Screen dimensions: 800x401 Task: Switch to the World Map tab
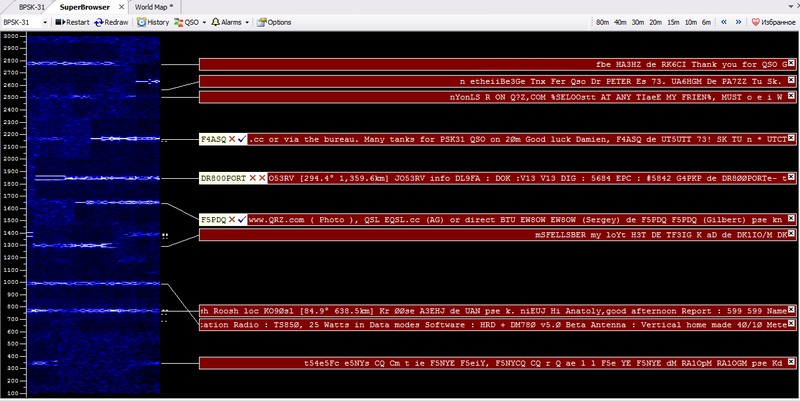[153, 6]
